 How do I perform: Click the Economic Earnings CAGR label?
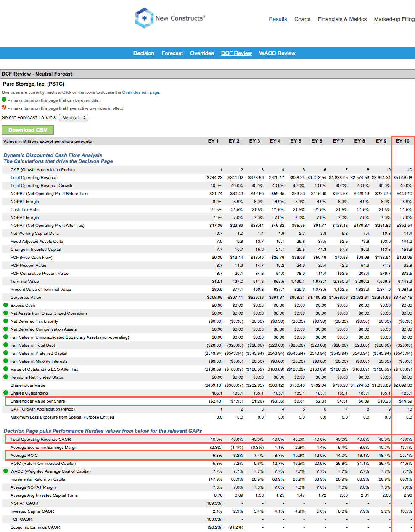(35, 527)
